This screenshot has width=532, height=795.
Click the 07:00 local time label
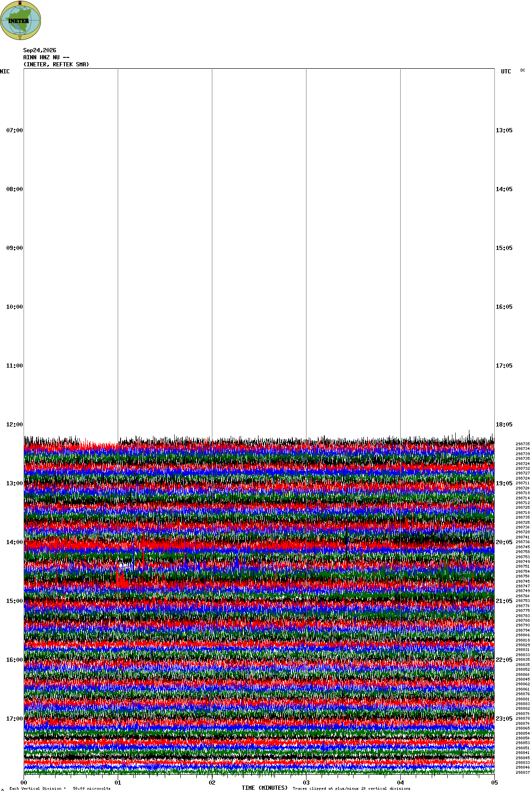click(x=15, y=130)
